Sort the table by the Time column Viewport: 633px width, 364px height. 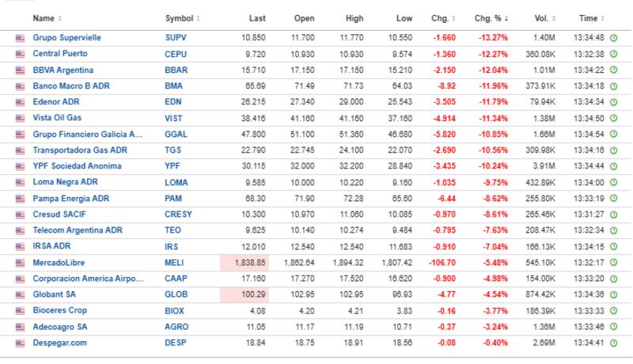click(590, 17)
